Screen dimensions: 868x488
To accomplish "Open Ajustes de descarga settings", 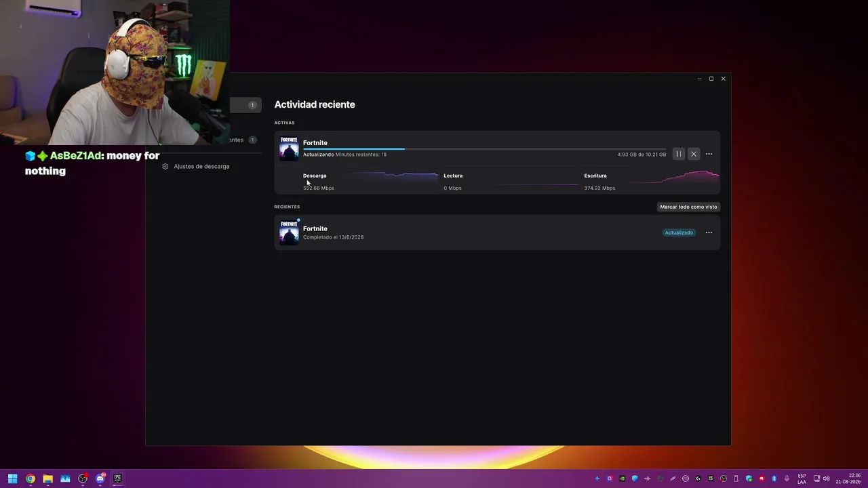I will 201,166.
